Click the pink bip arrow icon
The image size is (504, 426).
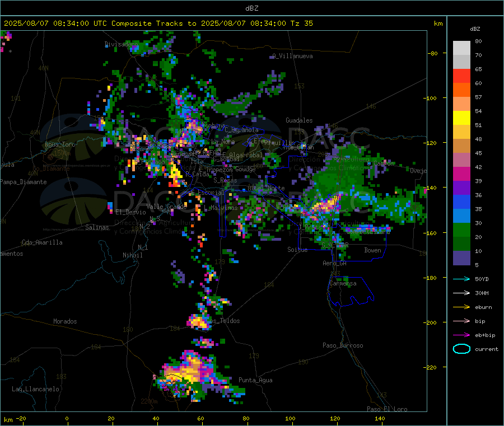tap(461, 321)
